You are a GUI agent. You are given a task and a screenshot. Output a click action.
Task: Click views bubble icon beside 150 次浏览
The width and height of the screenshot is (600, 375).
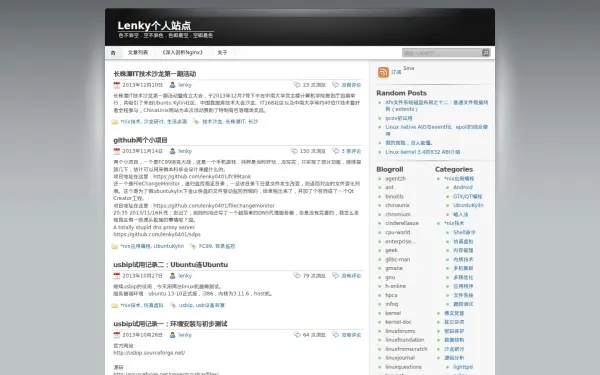point(294,151)
